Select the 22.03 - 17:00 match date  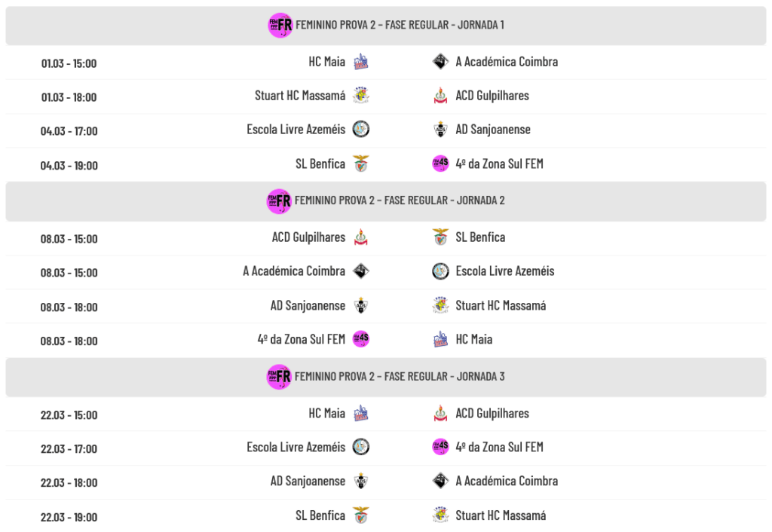(69, 449)
